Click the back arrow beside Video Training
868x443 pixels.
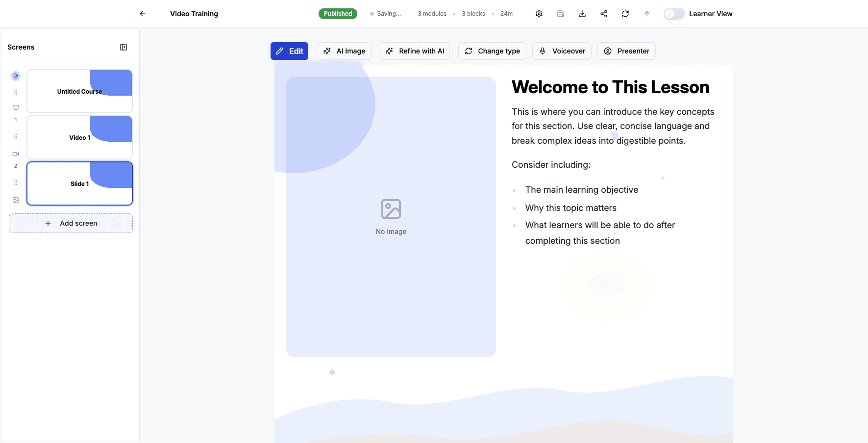(x=142, y=14)
